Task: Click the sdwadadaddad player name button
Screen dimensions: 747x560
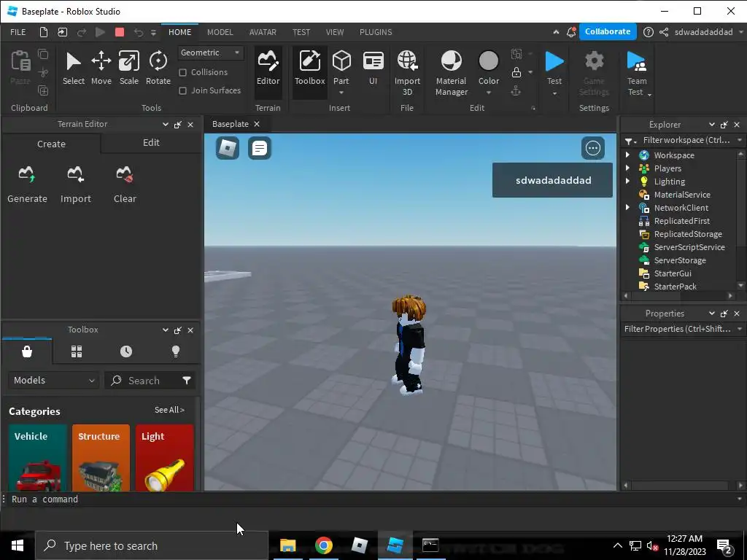Action: coord(553,180)
